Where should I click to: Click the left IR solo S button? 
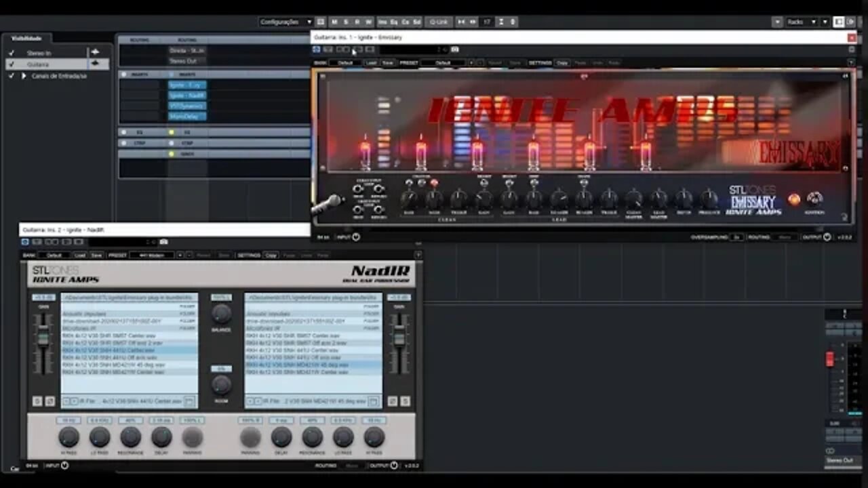click(37, 401)
